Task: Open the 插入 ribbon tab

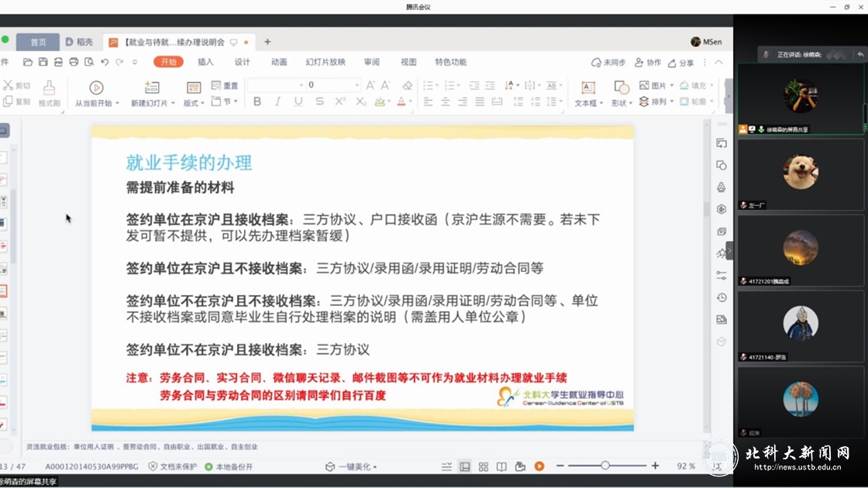Action: pyautogui.click(x=205, y=62)
